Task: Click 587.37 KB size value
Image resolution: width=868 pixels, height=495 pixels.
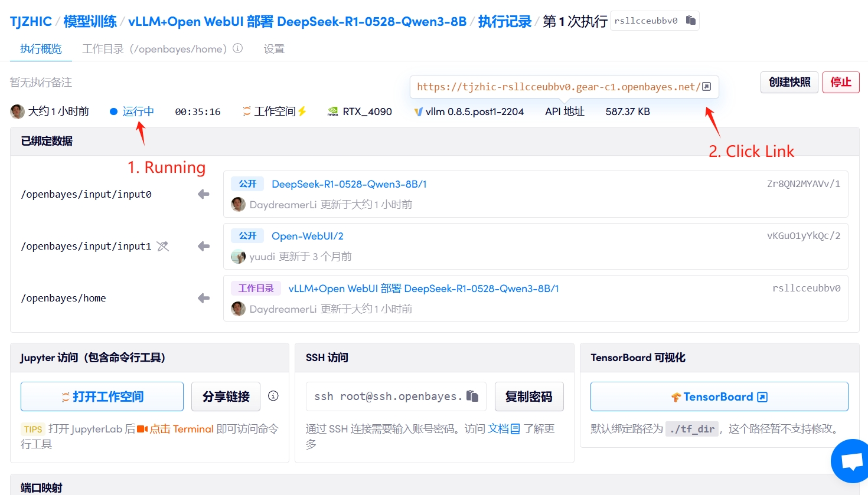Action: 628,112
